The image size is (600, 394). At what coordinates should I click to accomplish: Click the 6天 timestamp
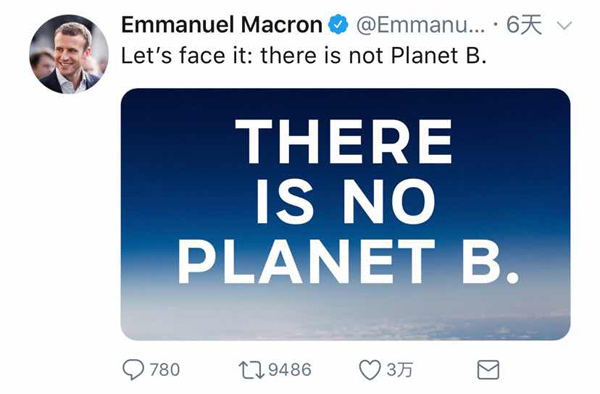(x=524, y=25)
